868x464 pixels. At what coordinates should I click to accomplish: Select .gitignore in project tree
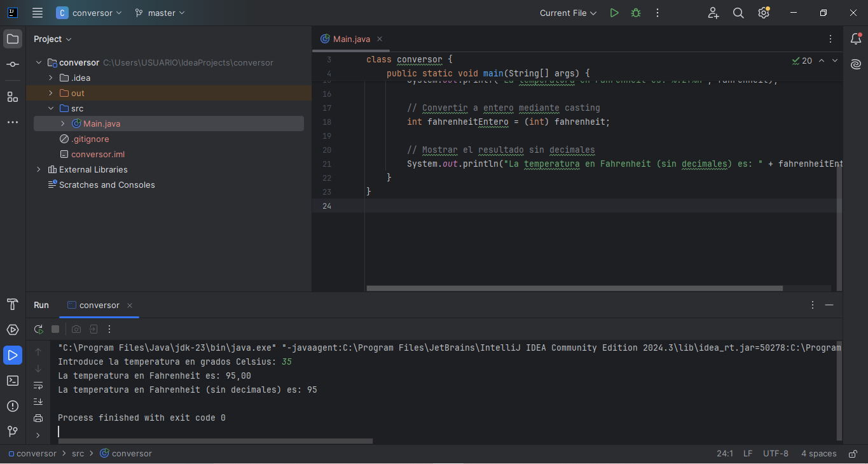tap(90, 139)
